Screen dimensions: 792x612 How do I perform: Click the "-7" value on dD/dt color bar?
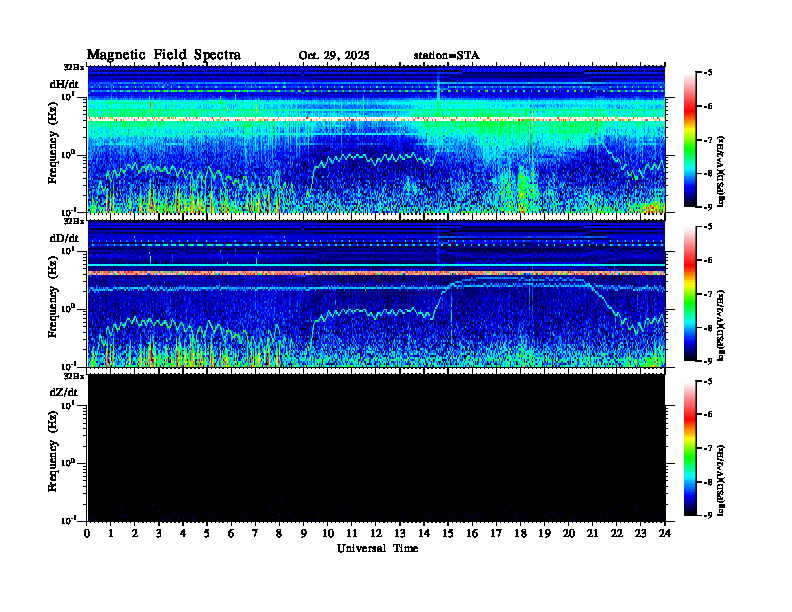tap(708, 294)
